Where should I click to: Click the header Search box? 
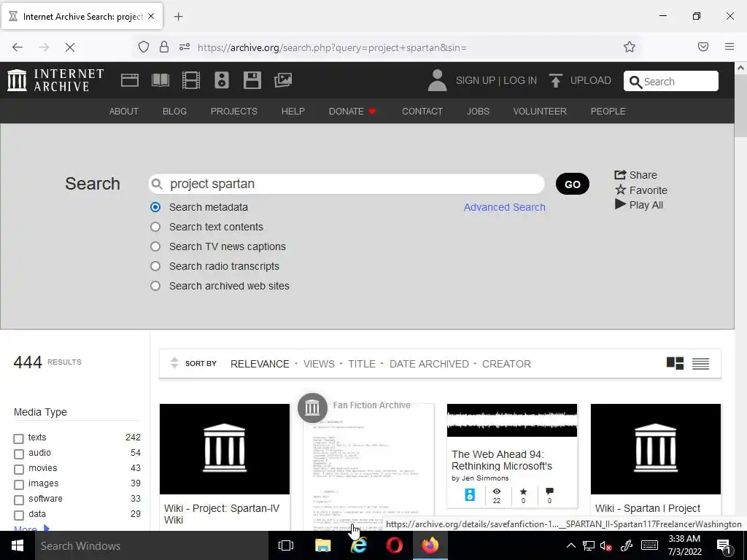(x=671, y=81)
